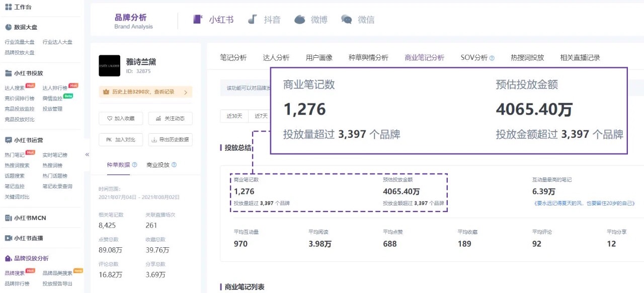Image resolution: width=644 pixels, height=293 pixels.
Task: Open 热搜词榜 in sidebar
Action: [x=52, y=165]
